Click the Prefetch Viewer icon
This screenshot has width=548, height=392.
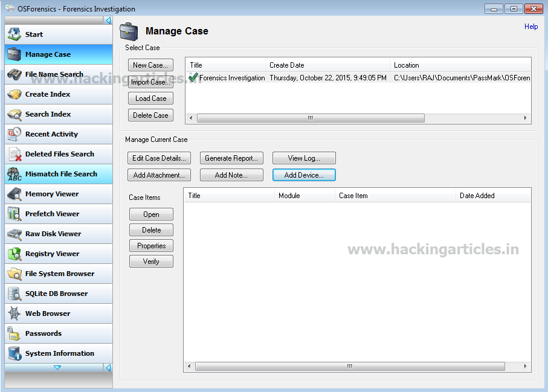click(15, 214)
